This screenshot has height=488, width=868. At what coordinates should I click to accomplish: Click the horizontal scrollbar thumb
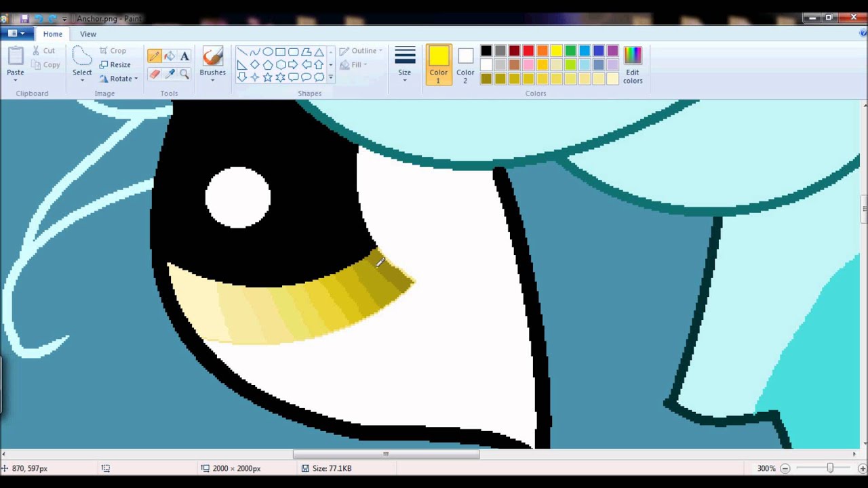386,454
